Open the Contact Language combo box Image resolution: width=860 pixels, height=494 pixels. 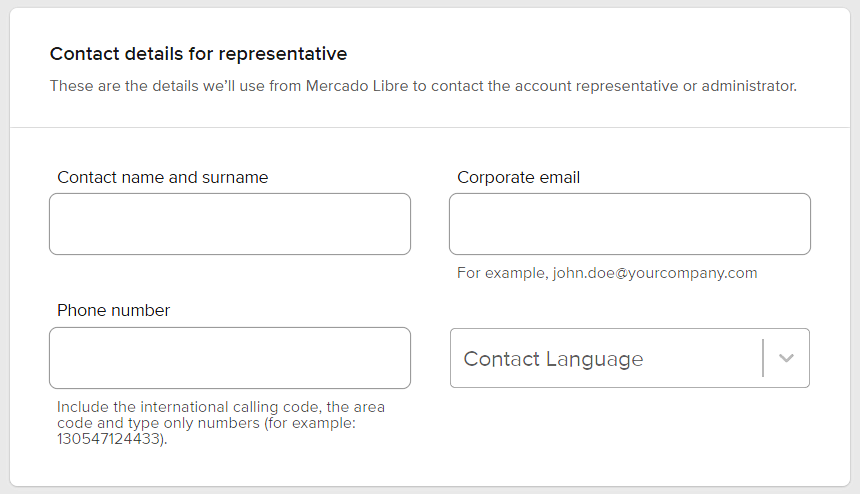point(629,358)
